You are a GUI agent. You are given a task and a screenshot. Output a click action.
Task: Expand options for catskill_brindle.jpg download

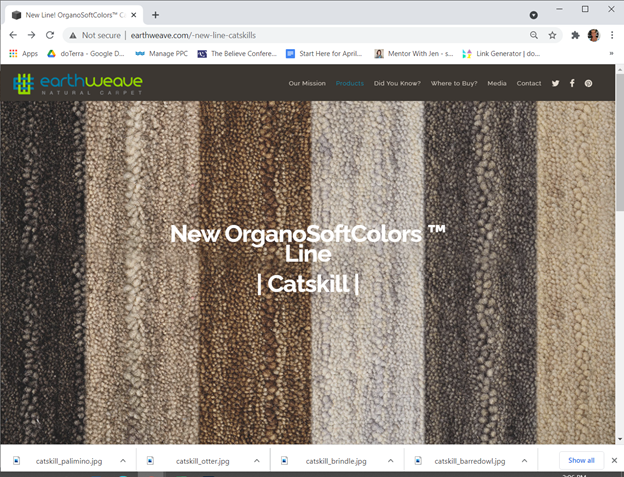[390, 461]
